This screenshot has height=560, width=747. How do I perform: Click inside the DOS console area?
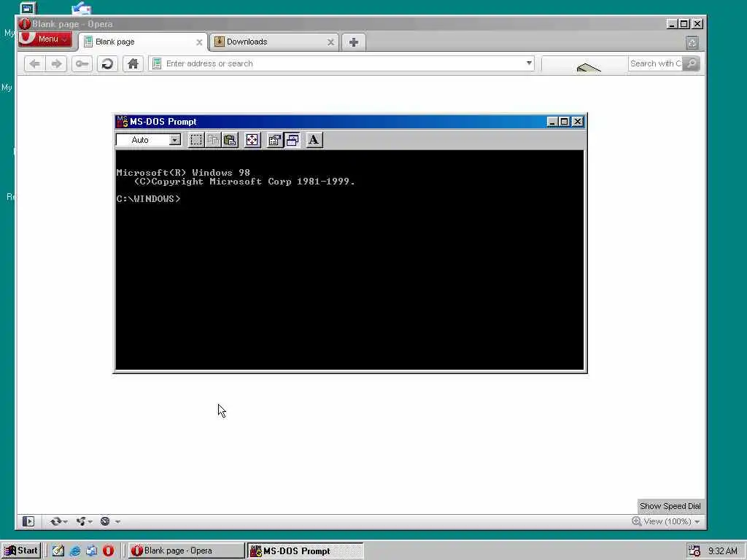(x=349, y=260)
